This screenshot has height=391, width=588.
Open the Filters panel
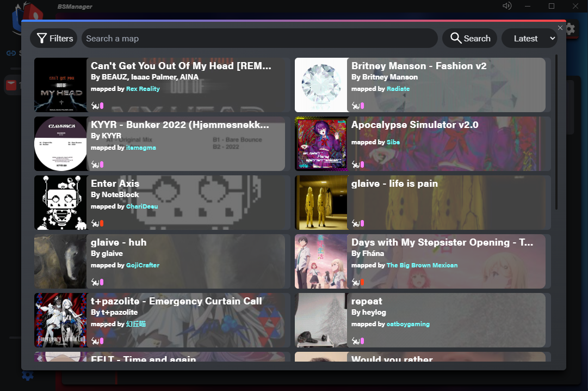(x=54, y=38)
